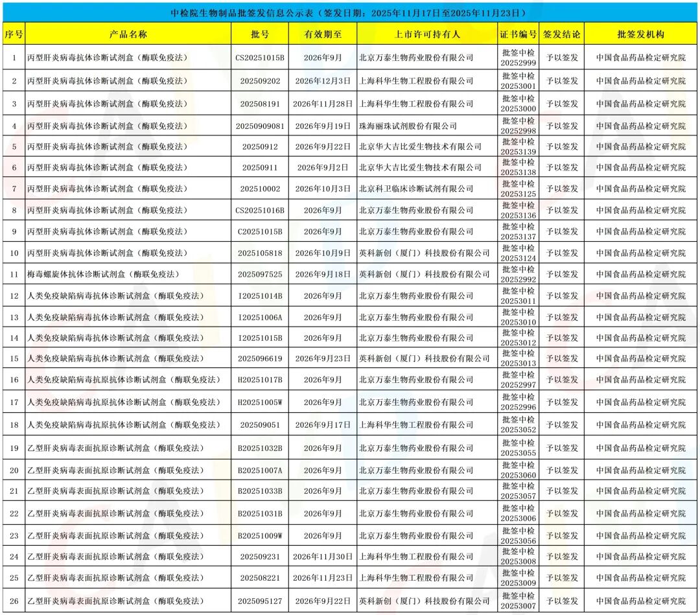Click batch number 202509051

[260, 425]
